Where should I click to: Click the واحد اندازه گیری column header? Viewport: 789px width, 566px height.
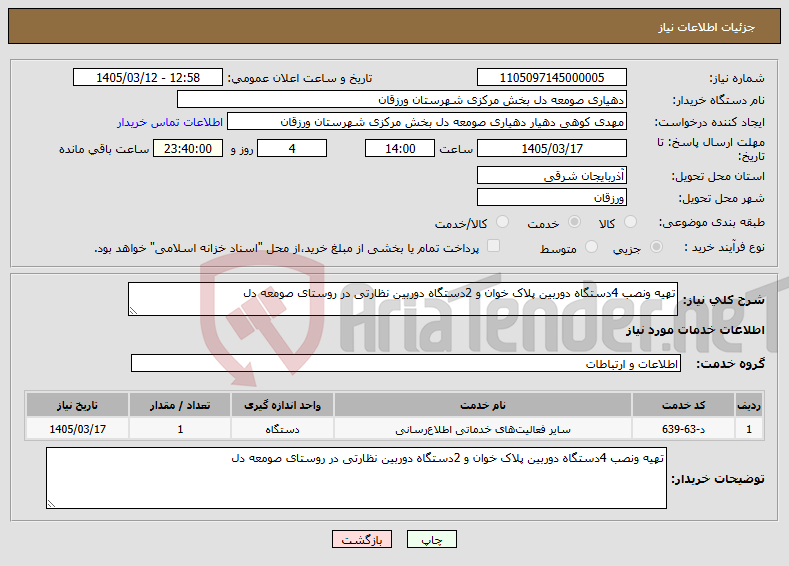(282, 405)
